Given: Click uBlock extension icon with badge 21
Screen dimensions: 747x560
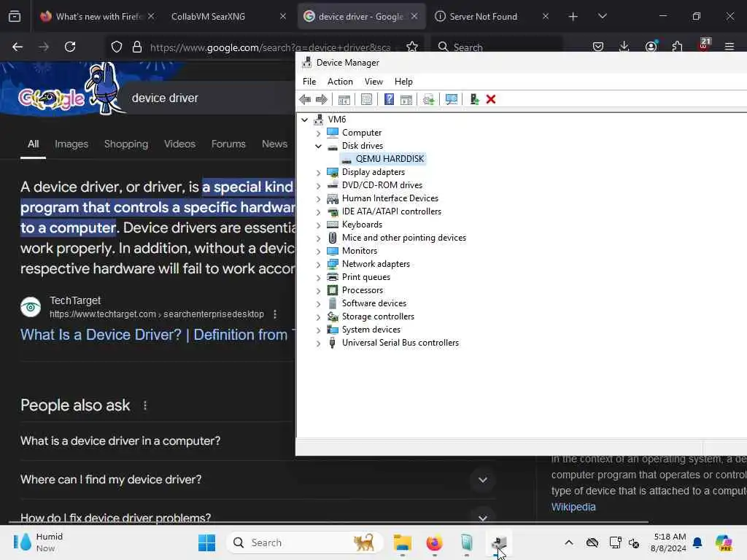Looking at the screenshot, I should [x=705, y=44].
